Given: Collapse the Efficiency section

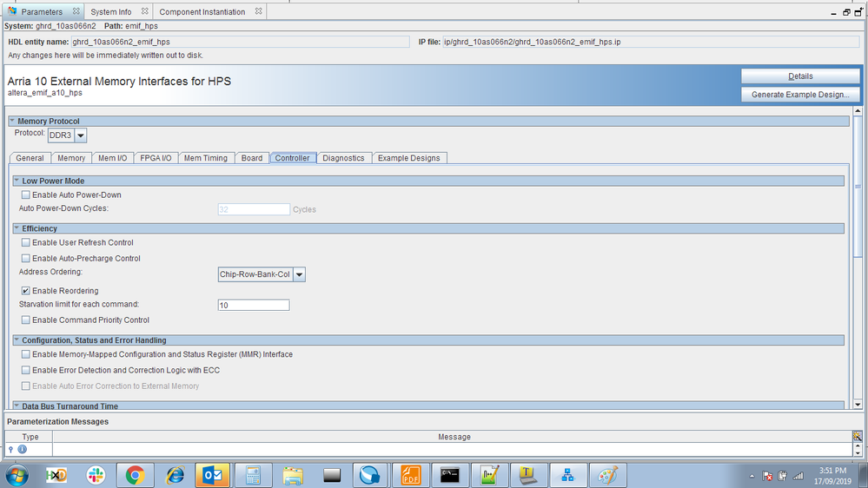Looking at the screenshot, I should click(17, 228).
